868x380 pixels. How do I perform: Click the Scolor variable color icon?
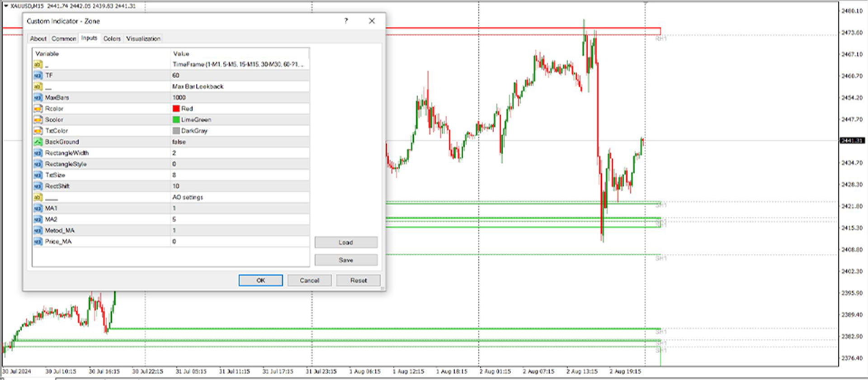coord(38,120)
